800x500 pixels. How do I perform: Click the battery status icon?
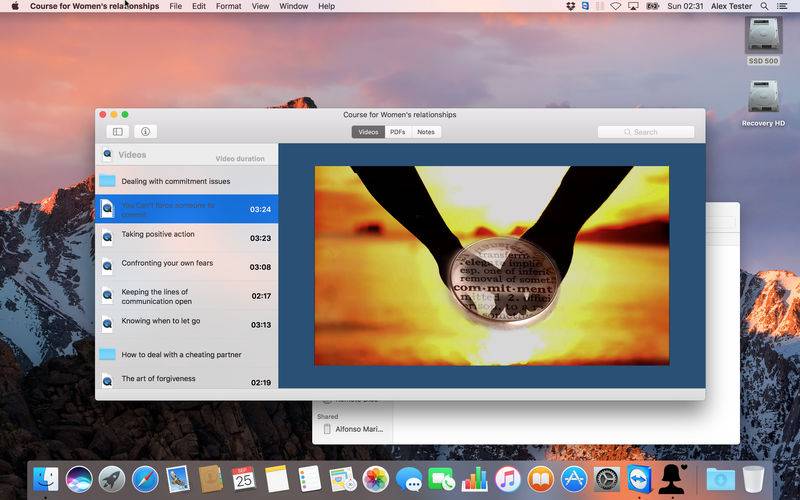coord(652,6)
